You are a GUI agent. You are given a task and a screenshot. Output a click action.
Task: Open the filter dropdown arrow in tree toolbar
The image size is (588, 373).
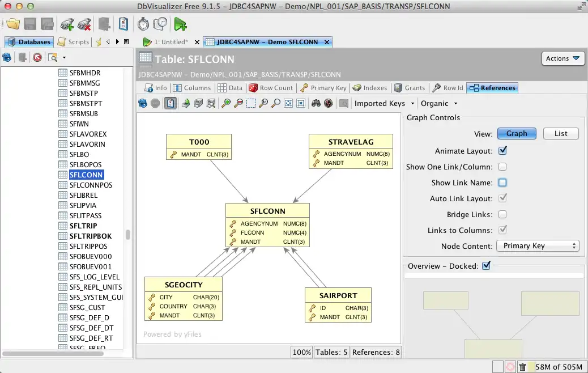64,57
